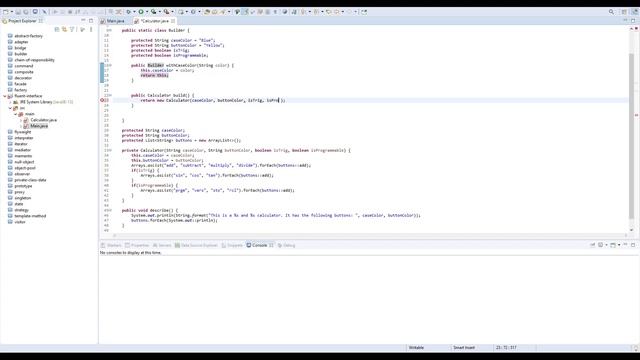Toggle code folding for describe() method
Viewport: 640px width, 360px height.
(x=111, y=210)
